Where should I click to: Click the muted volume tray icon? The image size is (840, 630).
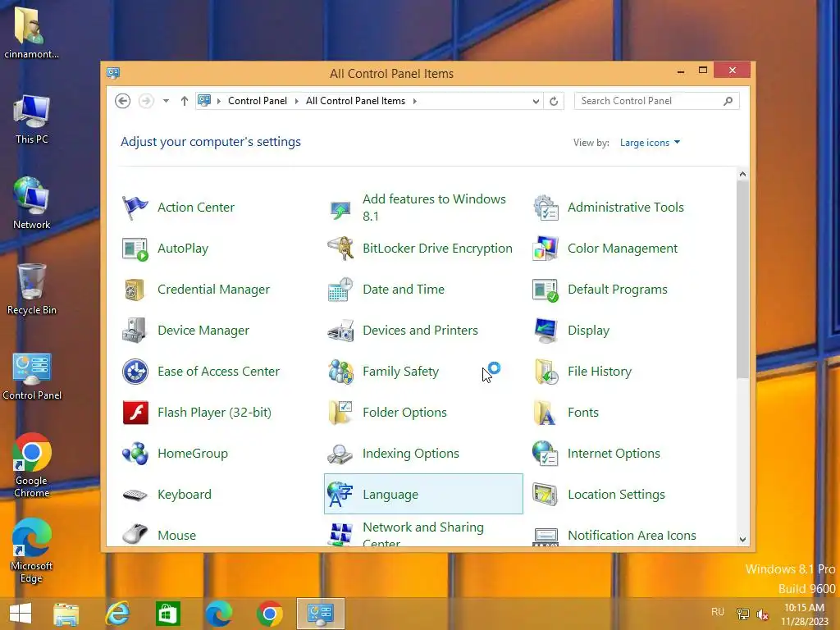[x=762, y=614]
